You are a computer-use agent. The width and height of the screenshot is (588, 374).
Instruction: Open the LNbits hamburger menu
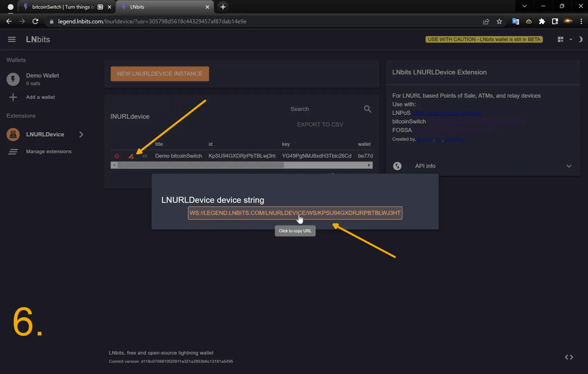coord(12,39)
